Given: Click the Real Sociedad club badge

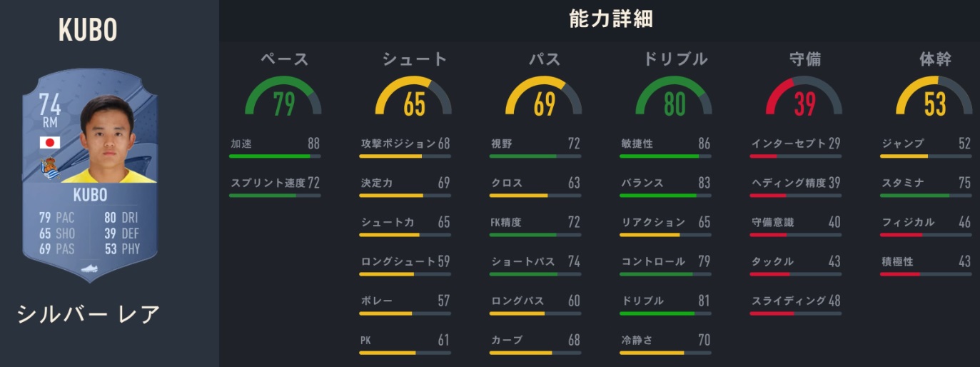Looking at the screenshot, I should click(50, 169).
